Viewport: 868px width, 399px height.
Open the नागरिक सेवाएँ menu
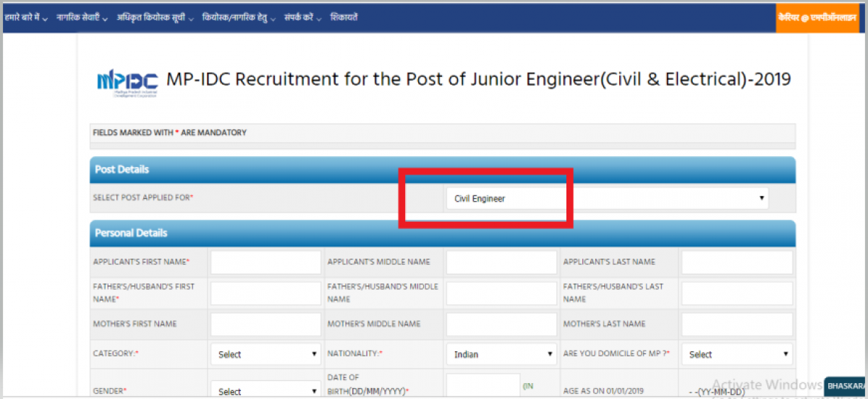[x=82, y=17]
